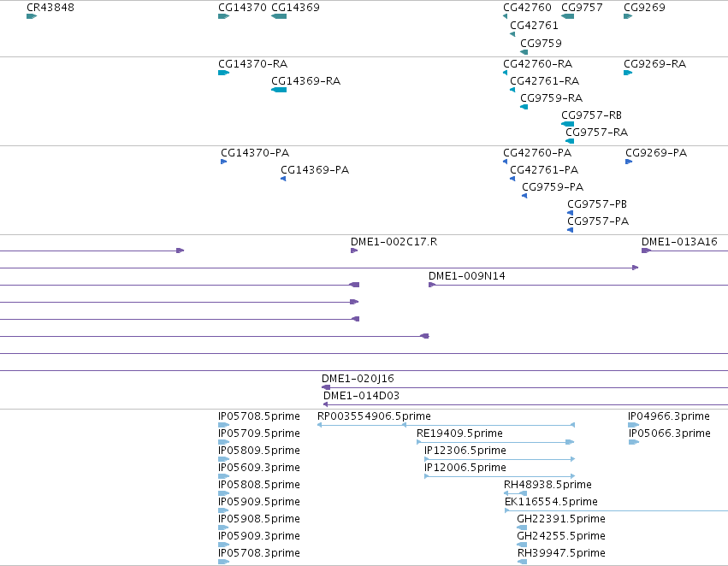Click BAC clone DME1-014D03
The width and height of the screenshot is (728, 566).
361,396
